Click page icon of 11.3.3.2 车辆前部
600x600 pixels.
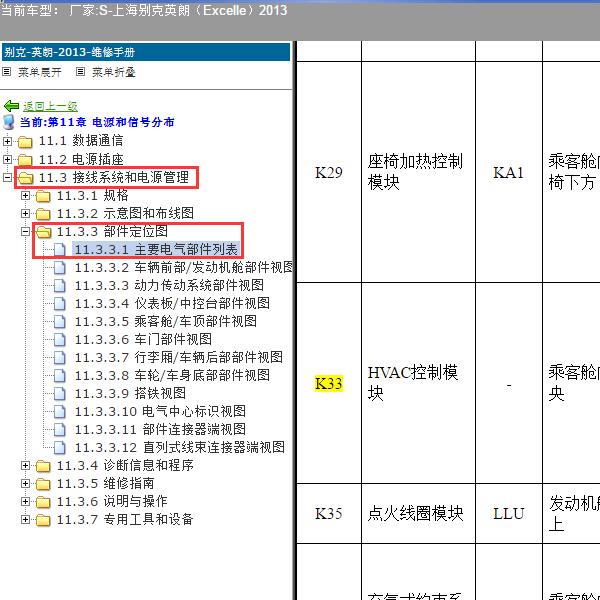60,268
